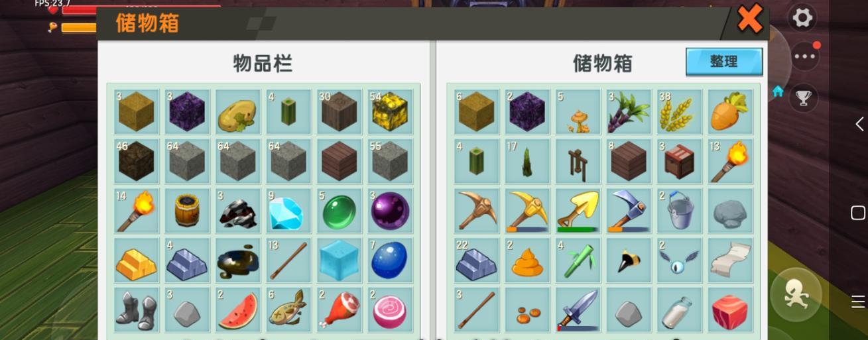
Task: Pick the watermelon slice in inventory
Action: pos(237,309)
